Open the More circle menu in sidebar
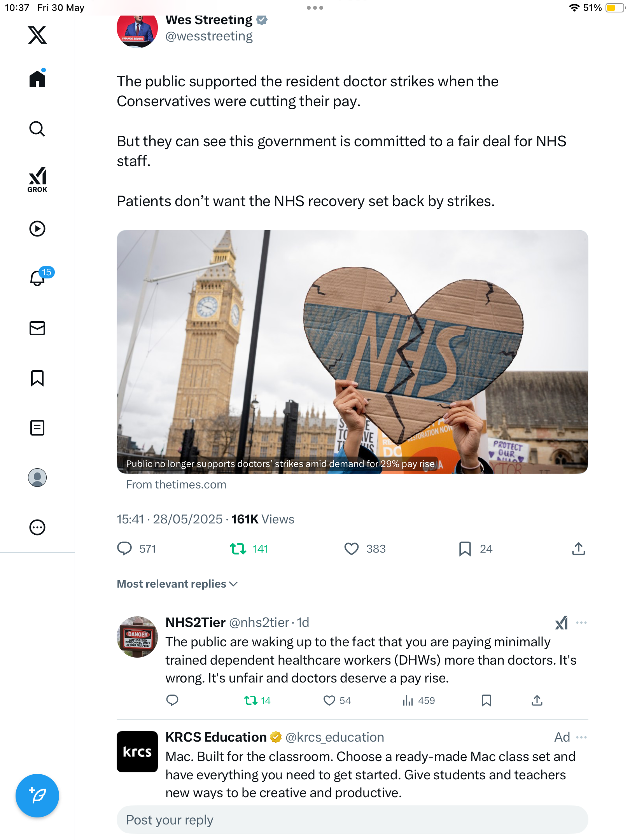The image size is (630, 840). pos(37,527)
